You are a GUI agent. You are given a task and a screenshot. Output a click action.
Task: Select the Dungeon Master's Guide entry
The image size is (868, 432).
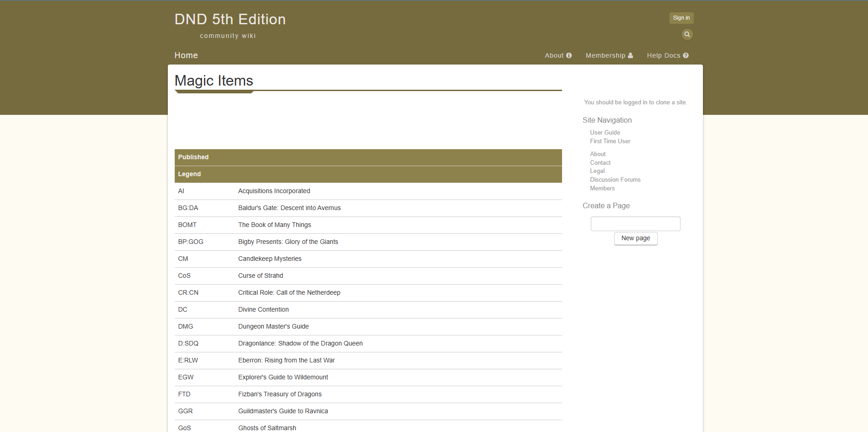tap(273, 327)
